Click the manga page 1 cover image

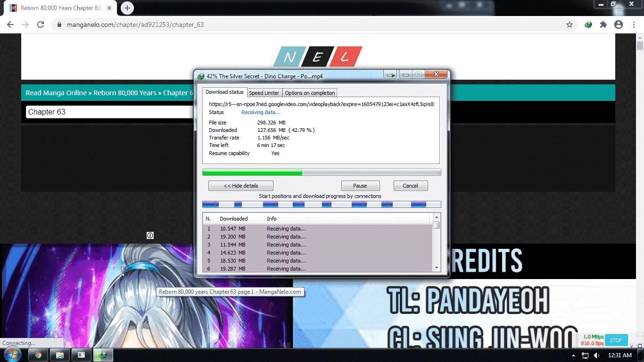tap(146, 296)
